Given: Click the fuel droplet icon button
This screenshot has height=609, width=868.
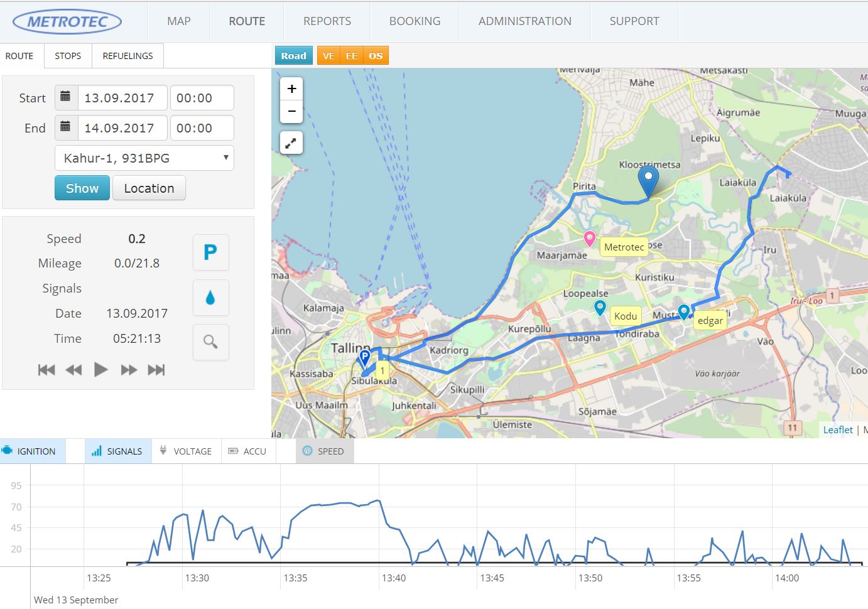Looking at the screenshot, I should click(x=210, y=298).
